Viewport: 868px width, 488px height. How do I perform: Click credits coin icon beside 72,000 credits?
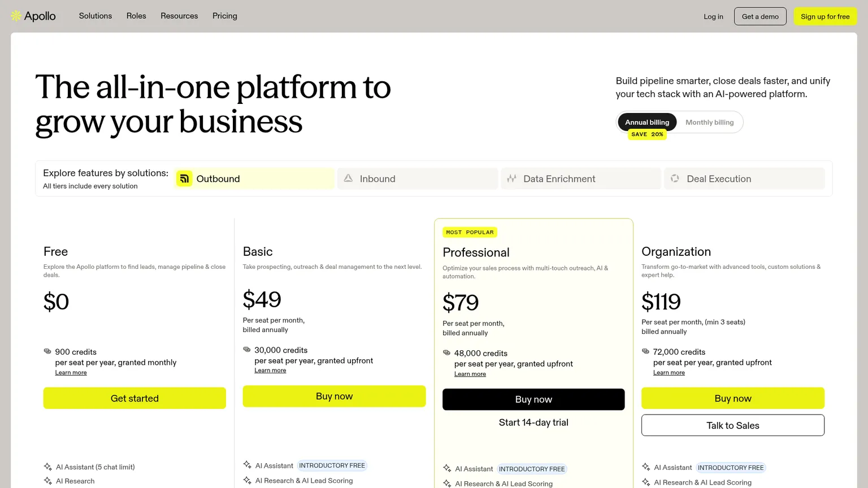pos(645,351)
